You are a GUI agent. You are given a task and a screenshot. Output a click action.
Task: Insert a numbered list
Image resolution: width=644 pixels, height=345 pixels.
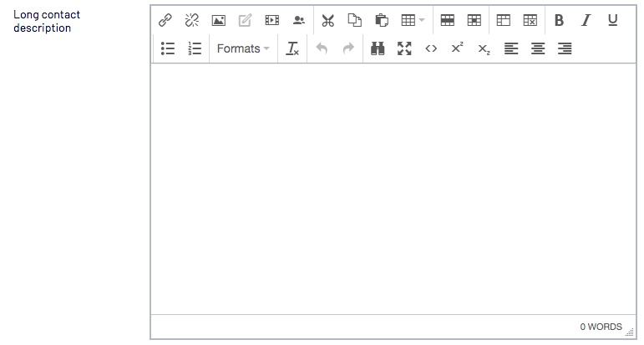coord(195,48)
